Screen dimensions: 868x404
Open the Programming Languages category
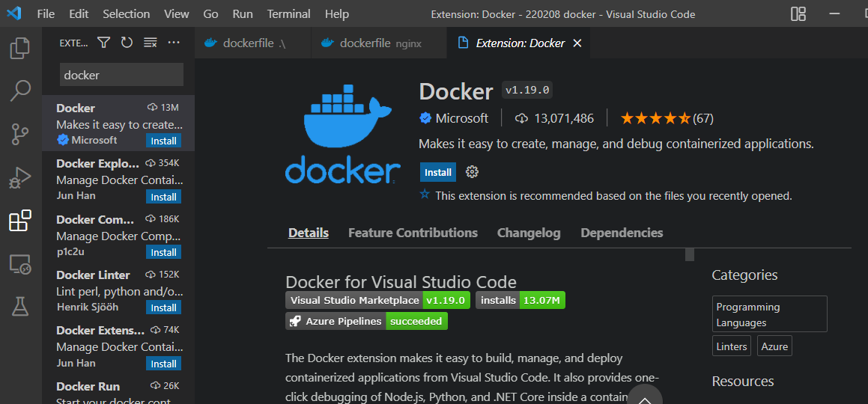[769, 314]
